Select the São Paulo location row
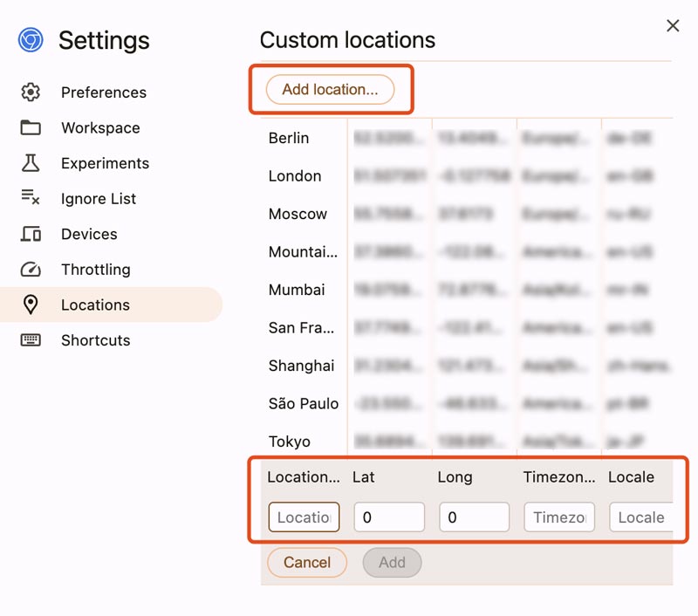 pyautogui.click(x=467, y=404)
